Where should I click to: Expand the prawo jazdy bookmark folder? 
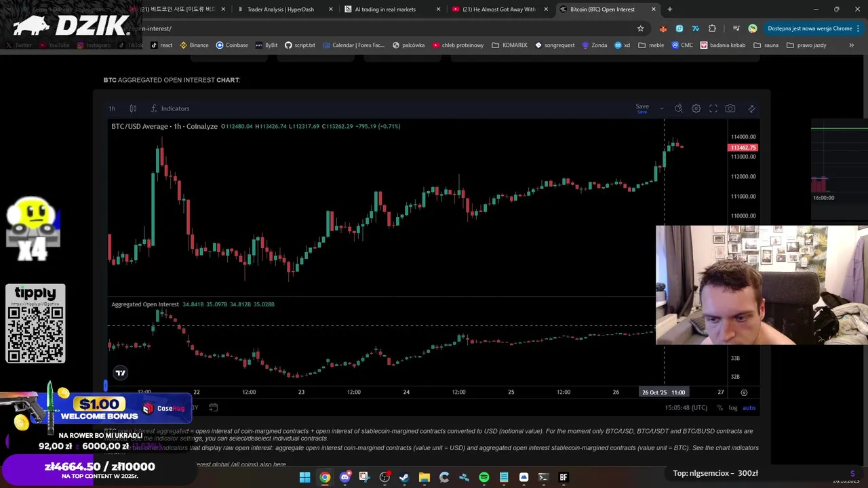coord(806,45)
